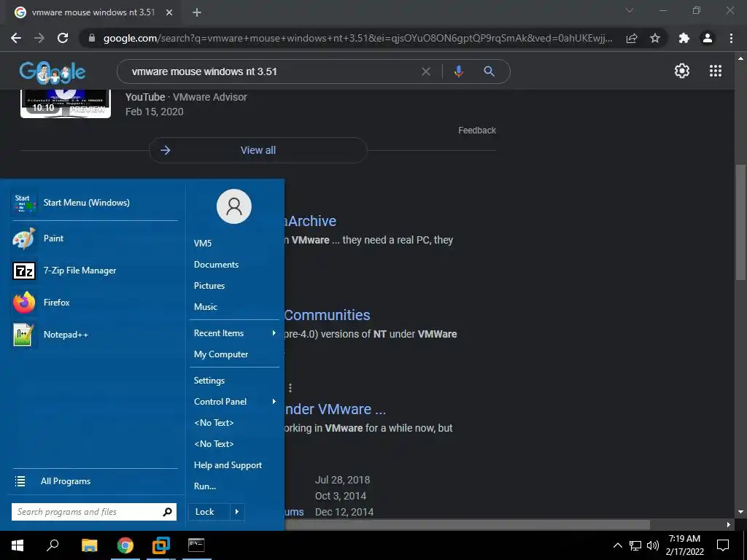Click View all videos button
747x560 pixels.
[258, 150]
